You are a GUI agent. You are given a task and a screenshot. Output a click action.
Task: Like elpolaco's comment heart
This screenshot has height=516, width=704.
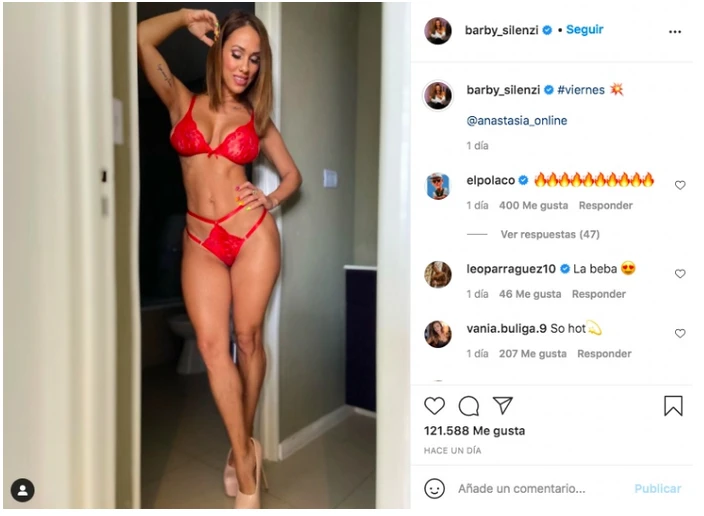tap(680, 185)
